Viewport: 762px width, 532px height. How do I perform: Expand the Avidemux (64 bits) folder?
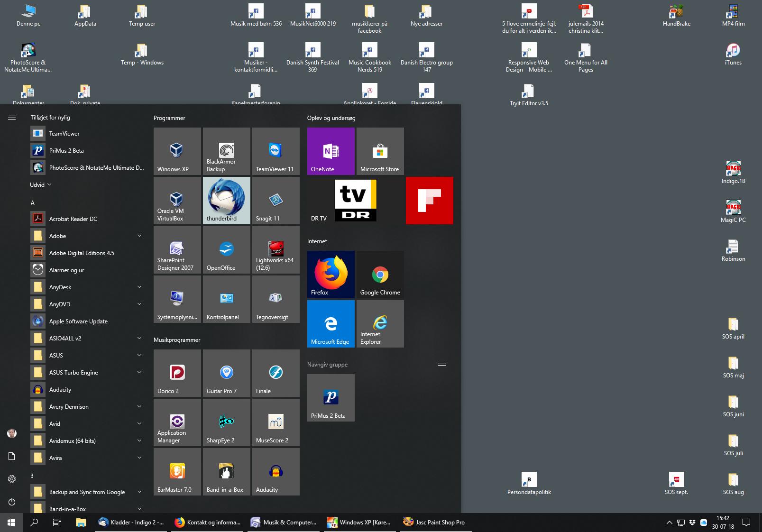tap(87, 440)
